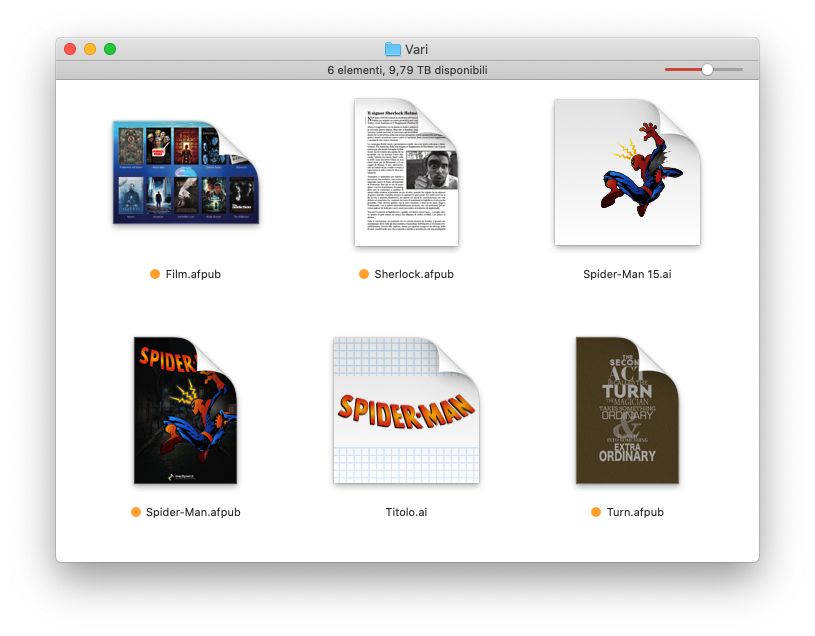Click the Titolo.ai file name
This screenshot has height=636, width=815.
click(406, 512)
